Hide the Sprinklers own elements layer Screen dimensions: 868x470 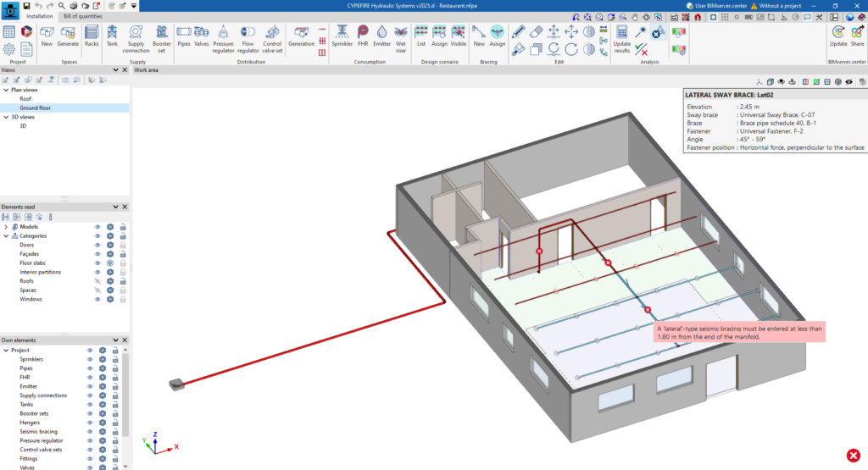point(89,359)
